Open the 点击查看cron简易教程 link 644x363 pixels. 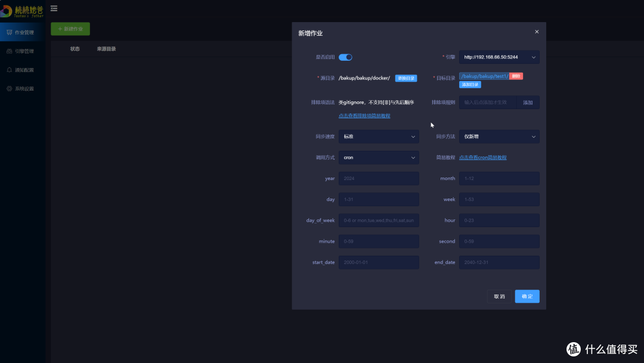click(x=482, y=157)
